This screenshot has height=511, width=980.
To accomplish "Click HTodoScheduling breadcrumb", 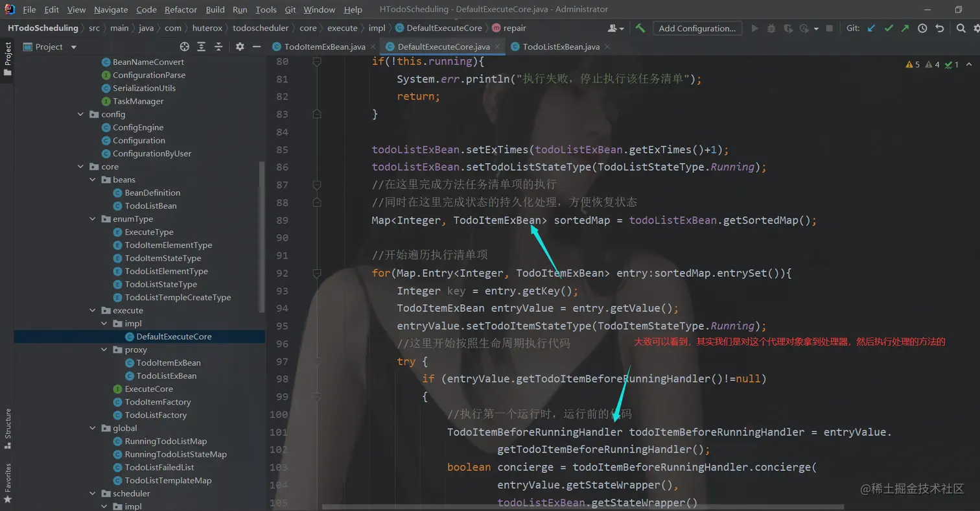I will pyautogui.click(x=43, y=28).
